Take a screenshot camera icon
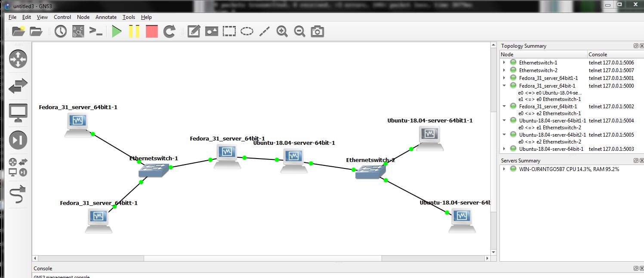644x278 pixels. [x=317, y=31]
